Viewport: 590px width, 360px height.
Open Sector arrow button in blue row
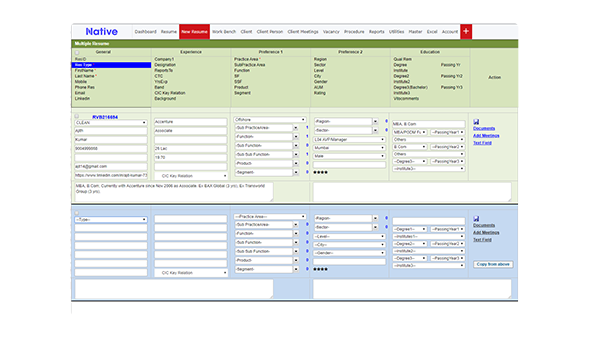375,227
